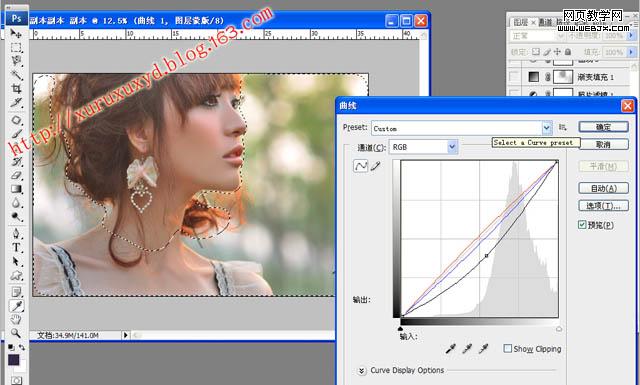Select the Magic Wand tool
640x385 pixels.
[16, 75]
